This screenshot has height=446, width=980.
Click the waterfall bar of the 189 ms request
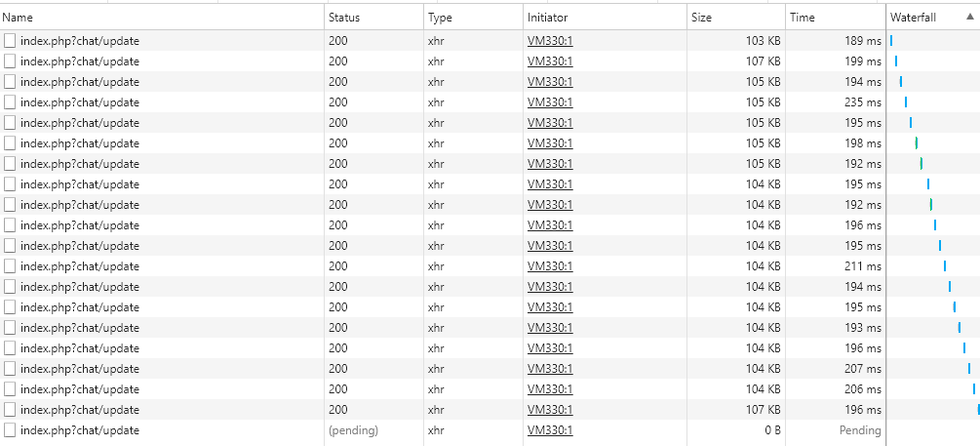[x=891, y=41]
